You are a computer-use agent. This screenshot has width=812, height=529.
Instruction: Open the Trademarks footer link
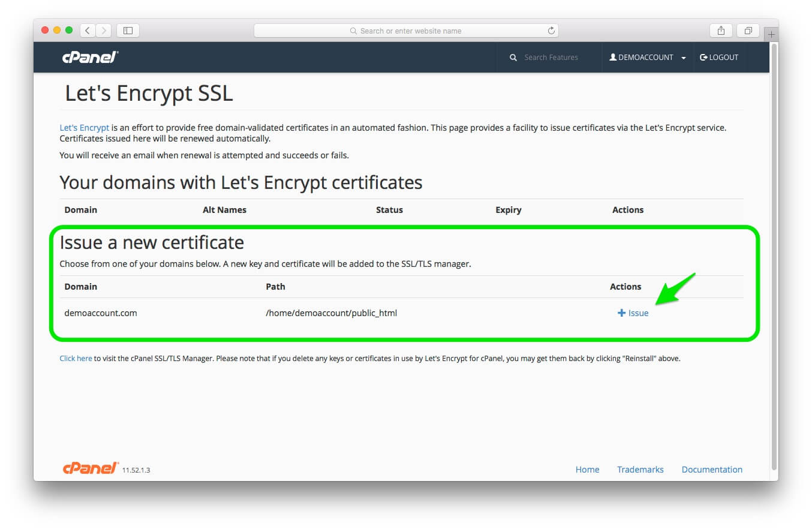pyautogui.click(x=640, y=470)
